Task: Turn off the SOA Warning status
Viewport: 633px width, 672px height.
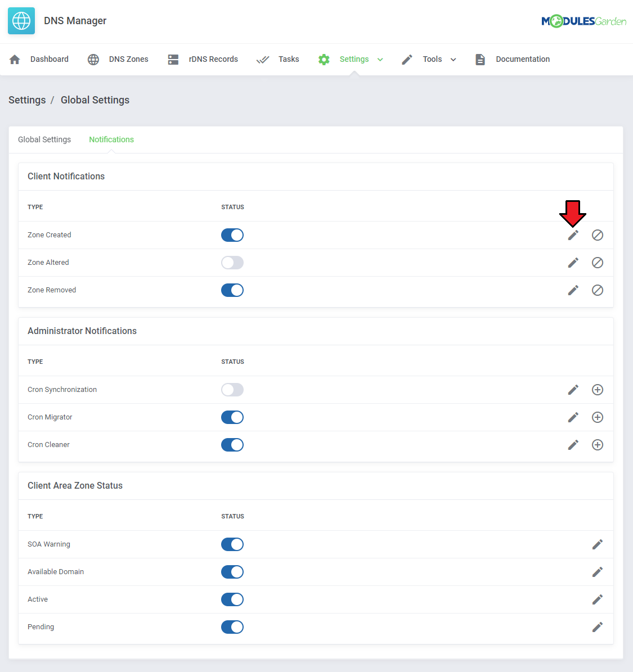Action: coord(232,544)
